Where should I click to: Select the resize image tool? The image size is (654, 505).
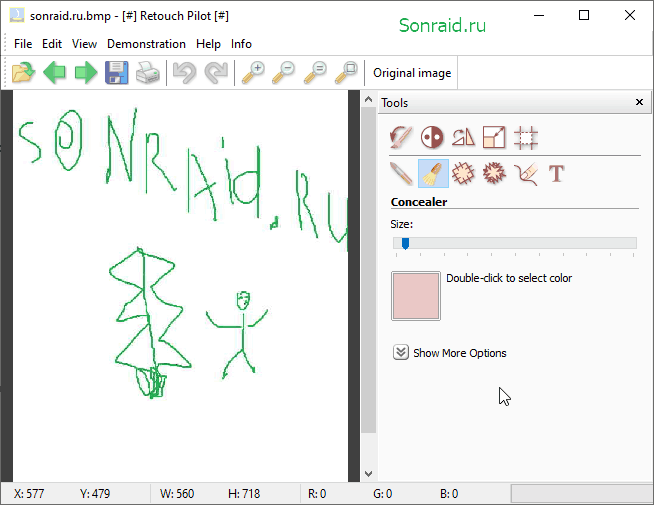pos(494,137)
